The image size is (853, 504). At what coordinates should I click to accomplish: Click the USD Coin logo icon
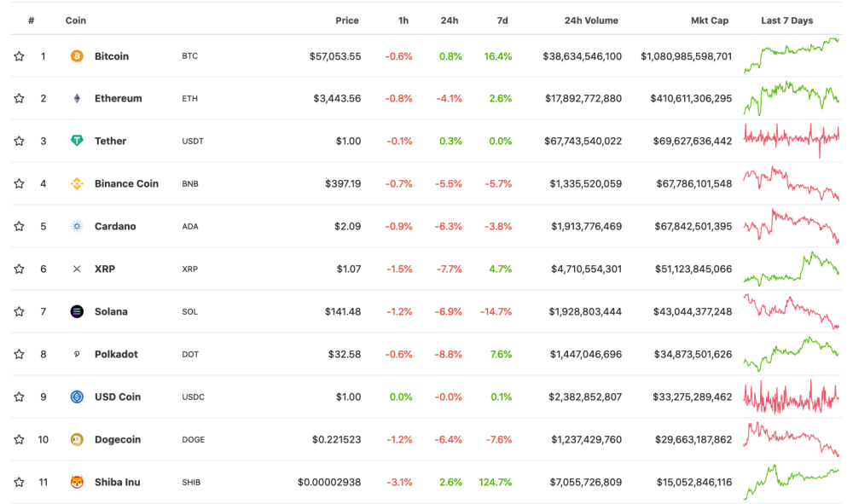tap(77, 397)
